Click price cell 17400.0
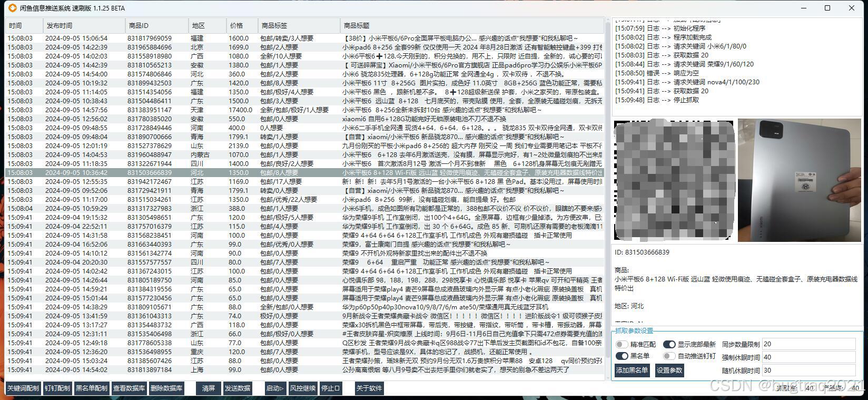 [x=240, y=110]
